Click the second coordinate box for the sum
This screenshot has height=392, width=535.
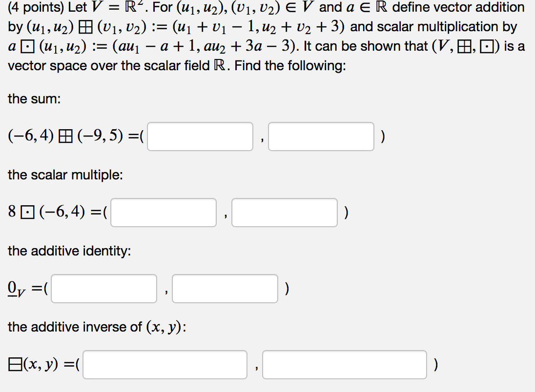[321, 136]
